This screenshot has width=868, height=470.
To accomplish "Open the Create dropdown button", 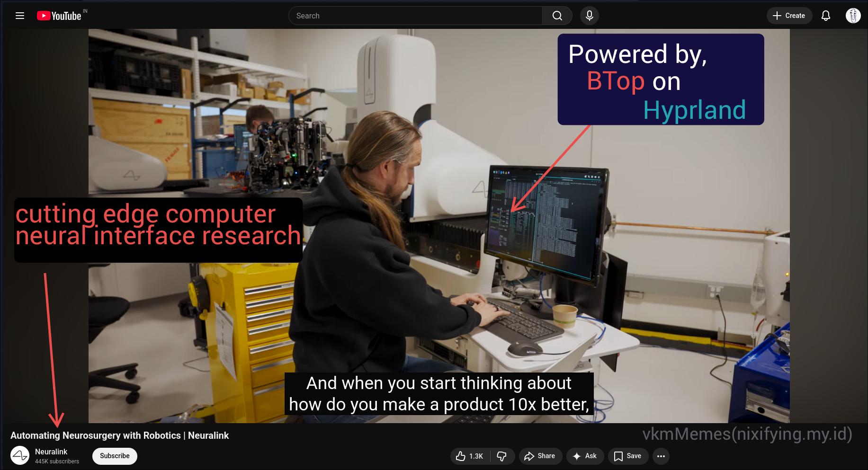I will pyautogui.click(x=789, y=16).
